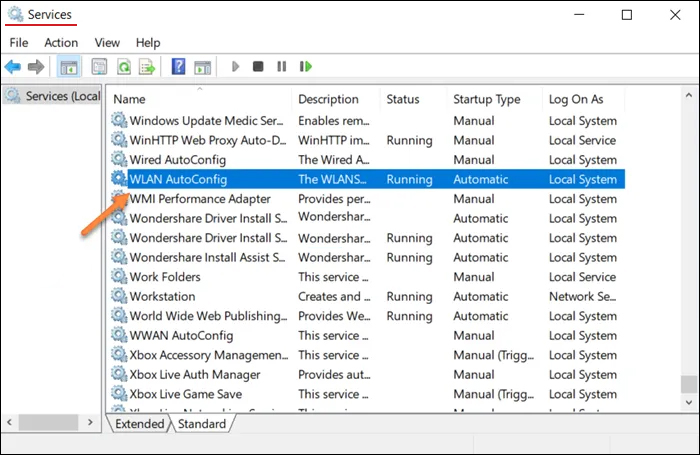This screenshot has height=455, width=700.
Task: Click the Export List toolbar icon
Action: point(147,67)
